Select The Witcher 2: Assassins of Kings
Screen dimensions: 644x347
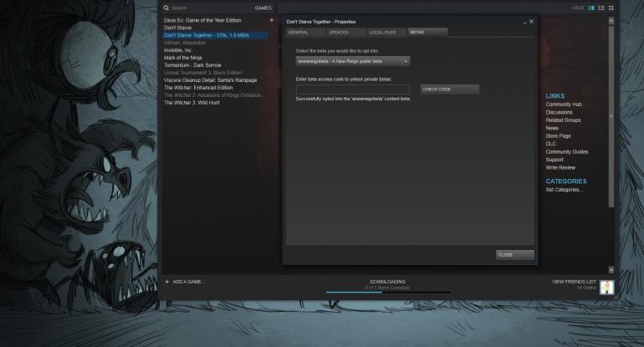coord(213,94)
